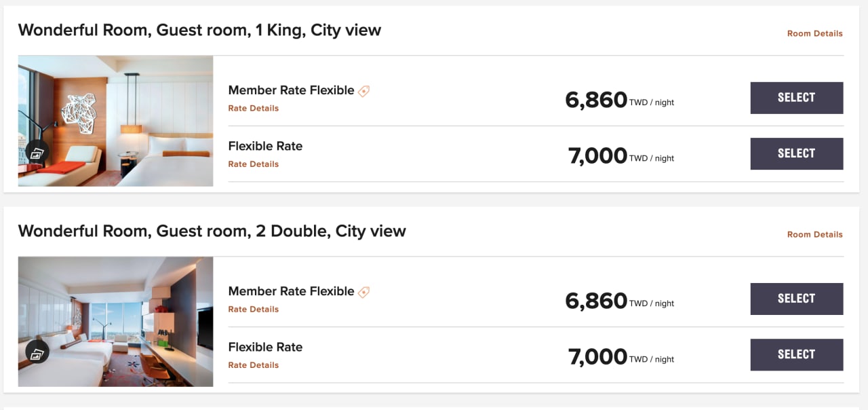View Rate Details under King Flexible Rate
868x410 pixels.
pyautogui.click(x=253, y=164)
